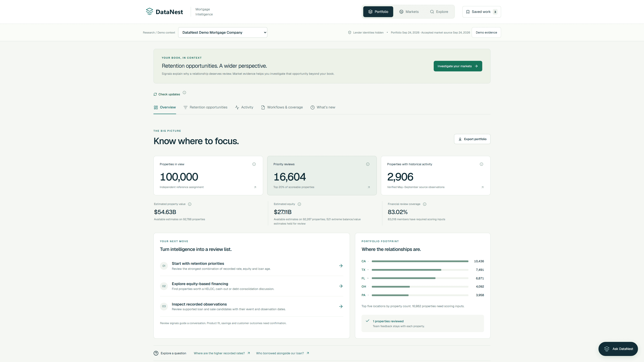Click the '1 properties reviewed' notice
644x362 pixels.
422,323
